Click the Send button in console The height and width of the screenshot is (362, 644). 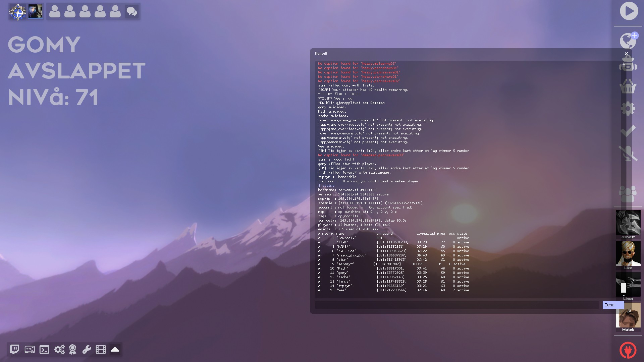point(613,305)
